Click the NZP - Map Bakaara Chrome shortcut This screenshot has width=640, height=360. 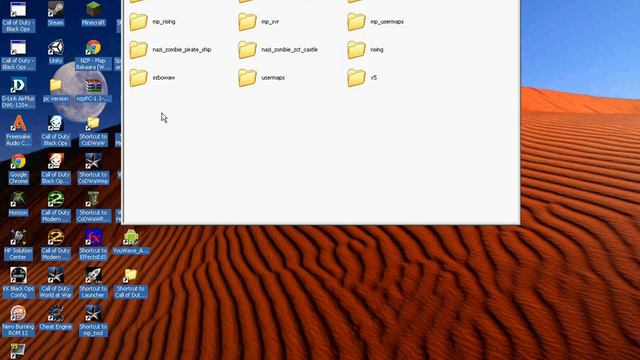(93, 55)
